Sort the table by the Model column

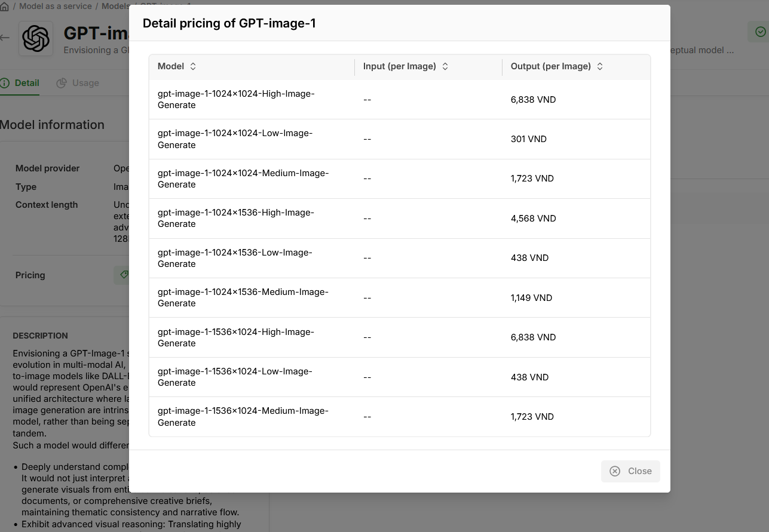click(193, 66)
